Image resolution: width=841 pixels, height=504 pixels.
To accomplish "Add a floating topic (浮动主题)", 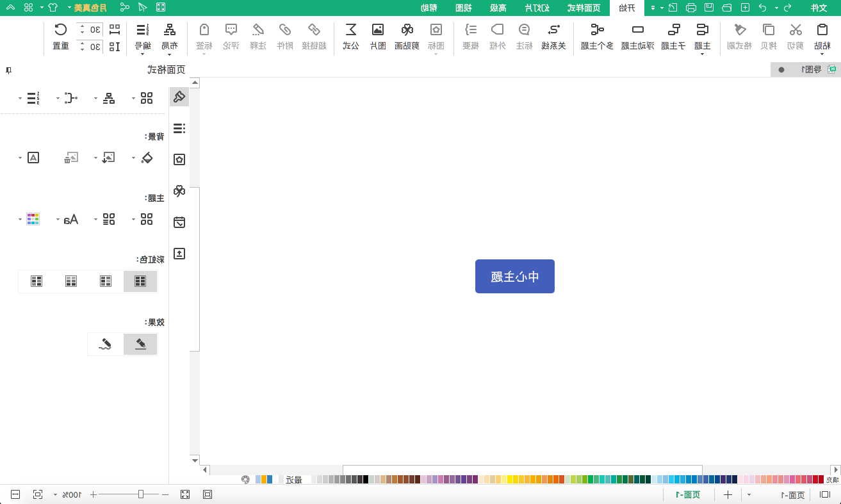I will click(x=638, y=37).
